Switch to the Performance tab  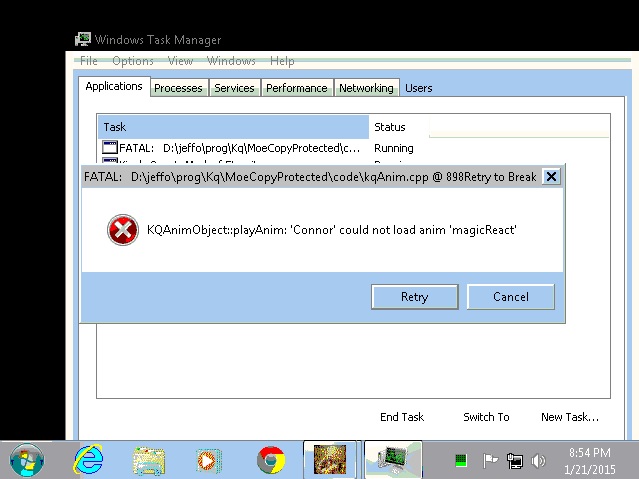point(297,88)
